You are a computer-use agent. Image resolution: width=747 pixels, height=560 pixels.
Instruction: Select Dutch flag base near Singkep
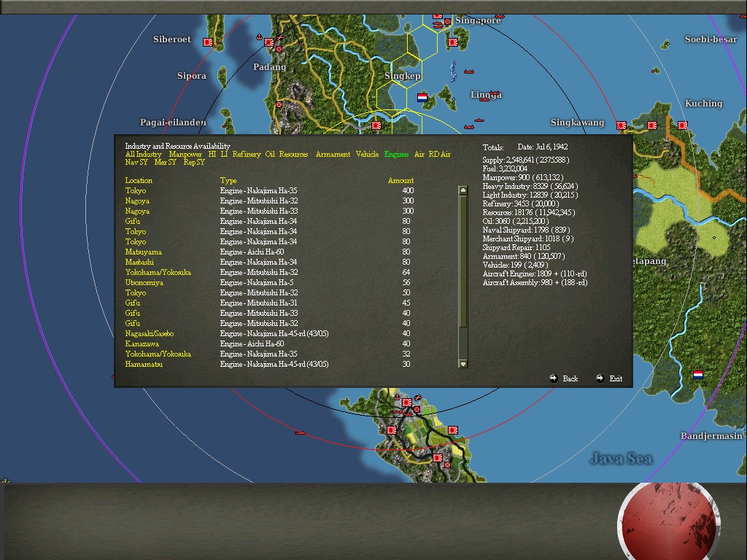(x=422, y=97)
